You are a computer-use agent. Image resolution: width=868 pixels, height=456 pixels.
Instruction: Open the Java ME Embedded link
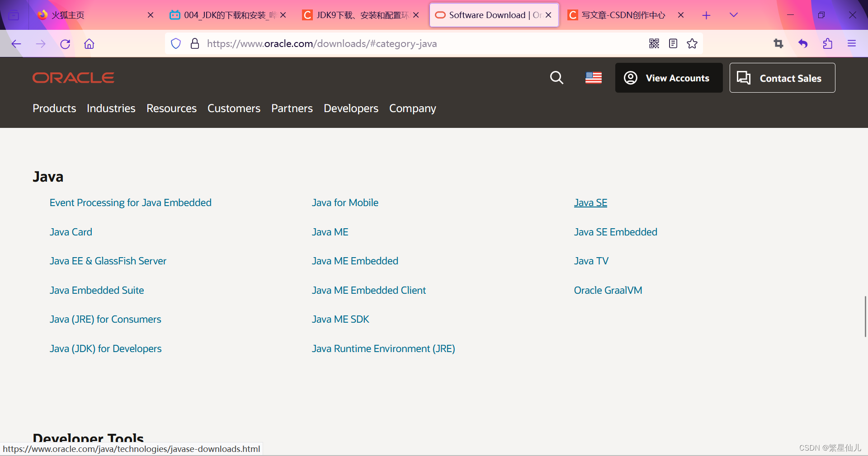point(355,261)
